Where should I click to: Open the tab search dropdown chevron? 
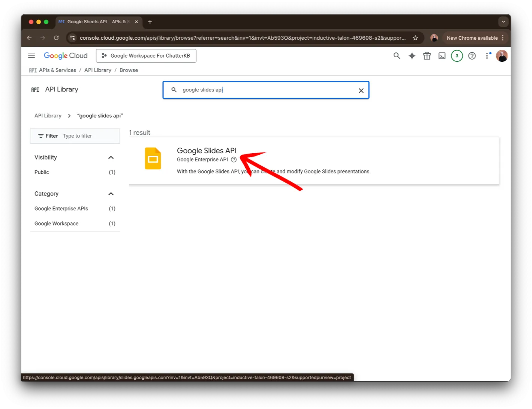pos(504,22)
